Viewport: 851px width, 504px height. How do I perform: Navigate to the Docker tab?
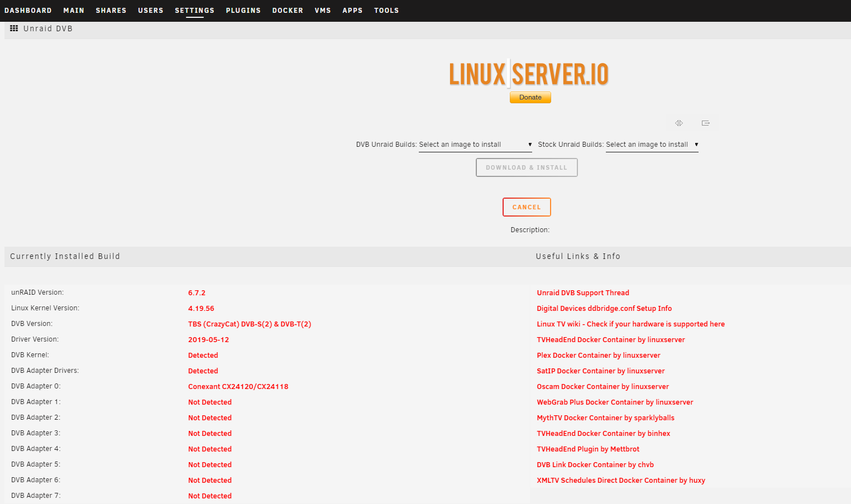click(x=288, y=11)
